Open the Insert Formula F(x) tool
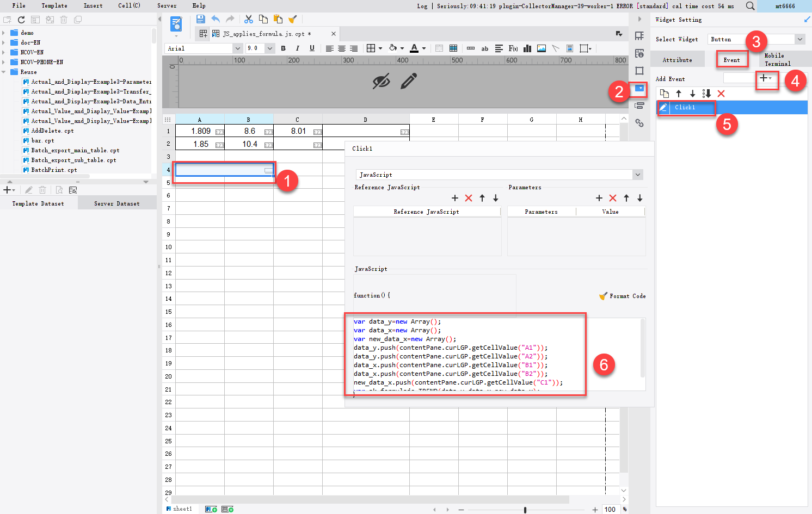Image resolution: width=812 pixels, height=514 pixels. pos(514,48)
